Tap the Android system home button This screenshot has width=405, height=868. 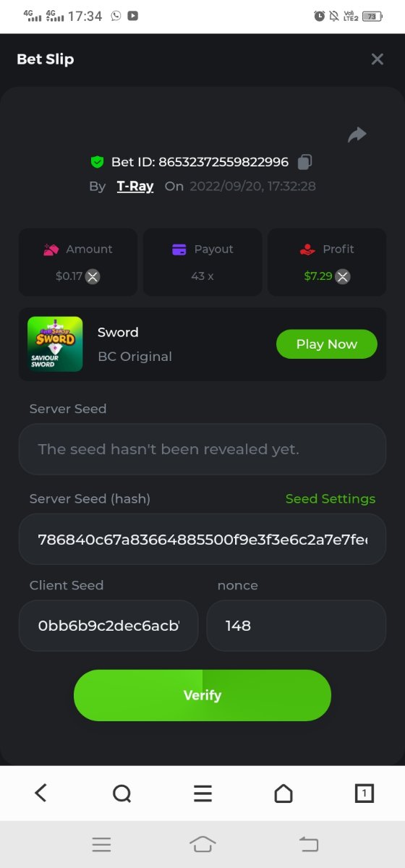coord(203,844)
